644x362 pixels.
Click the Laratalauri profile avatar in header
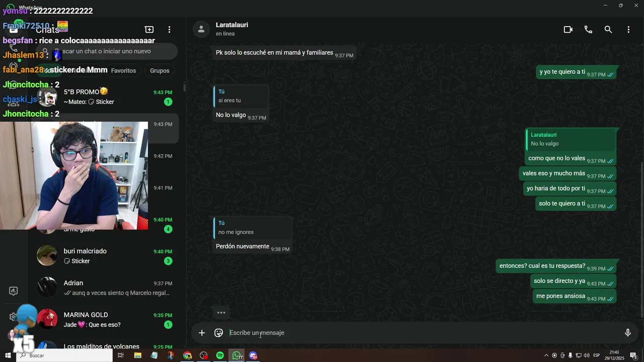click(201, 29)
